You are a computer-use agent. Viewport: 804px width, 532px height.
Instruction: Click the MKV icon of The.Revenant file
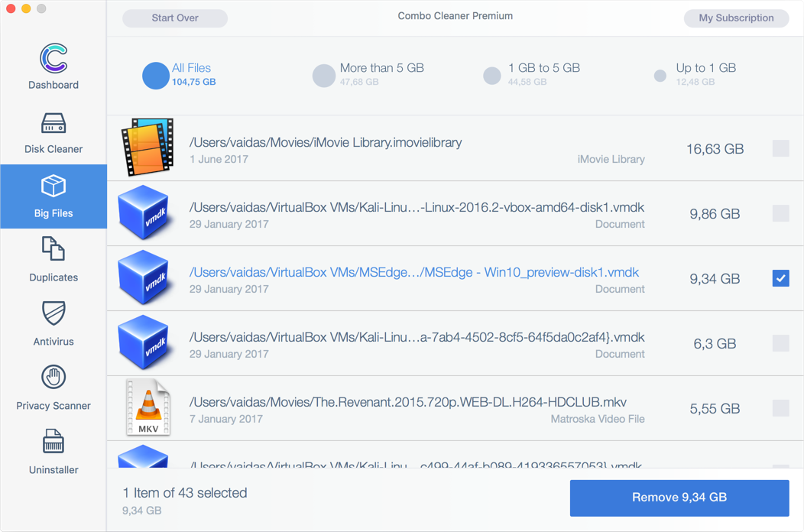[148, 407]
